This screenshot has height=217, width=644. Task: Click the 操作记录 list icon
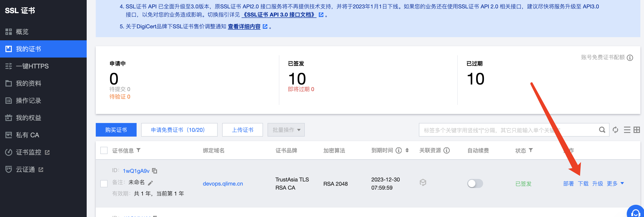coord(8,101)
